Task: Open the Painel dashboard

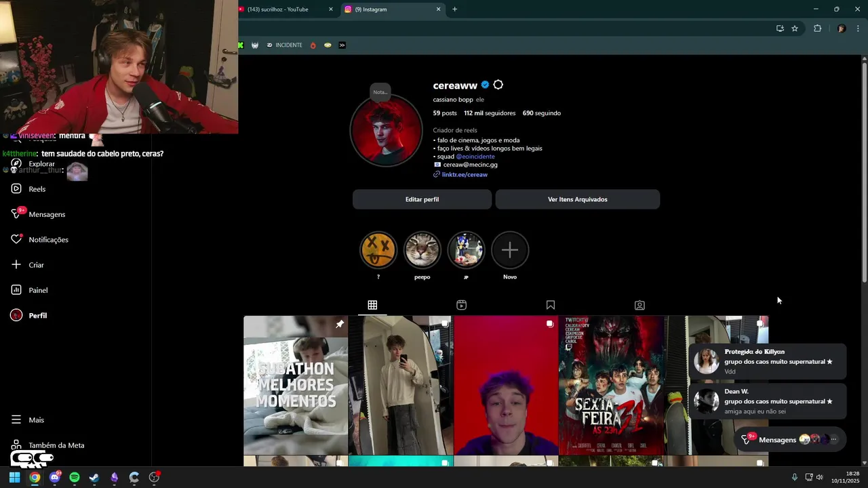Action: click(30, 290)
